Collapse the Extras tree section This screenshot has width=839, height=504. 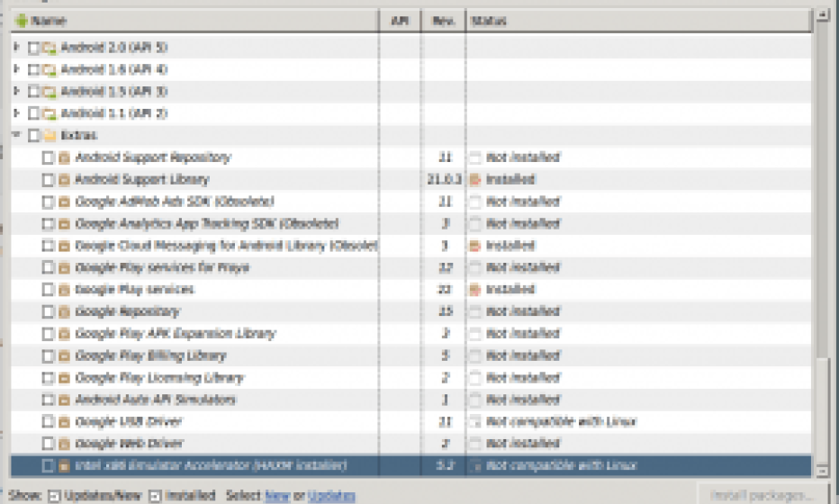17,136
